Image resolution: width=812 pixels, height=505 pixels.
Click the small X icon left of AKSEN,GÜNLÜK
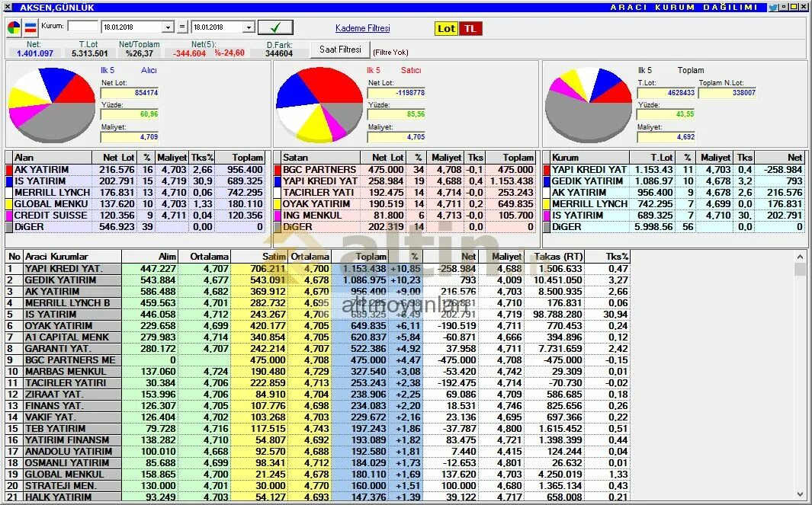(x=7, y=8)
